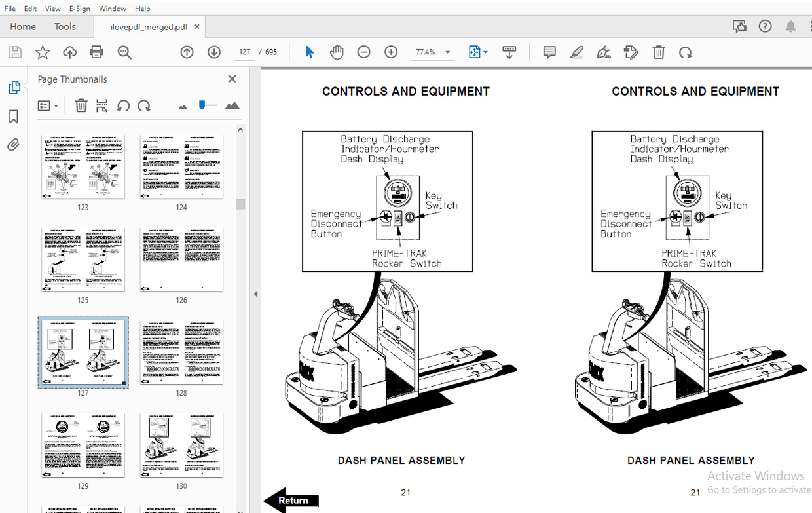Open the page fit options dropdown
The image size is (812, 513).
click(478, 52)
